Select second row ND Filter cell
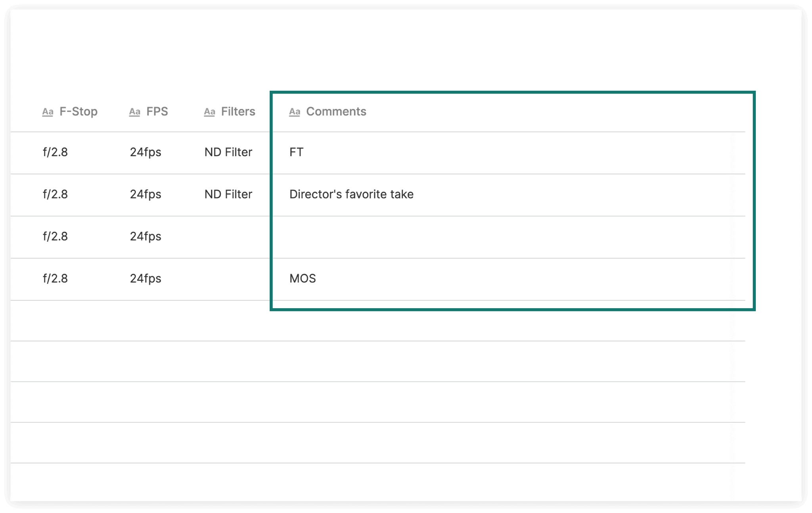Image resolution: width=812 pixels, height=513 pixels. point(228,195)
